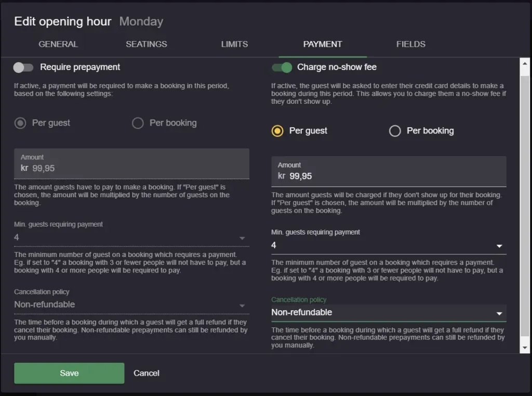The image size is (532, 396).
Task: Click the 'Monday' title text
Action: point(141,21)
